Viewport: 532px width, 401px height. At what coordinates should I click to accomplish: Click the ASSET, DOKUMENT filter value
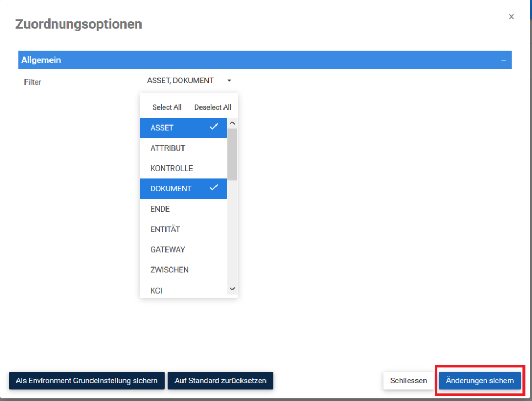[180, 81]
